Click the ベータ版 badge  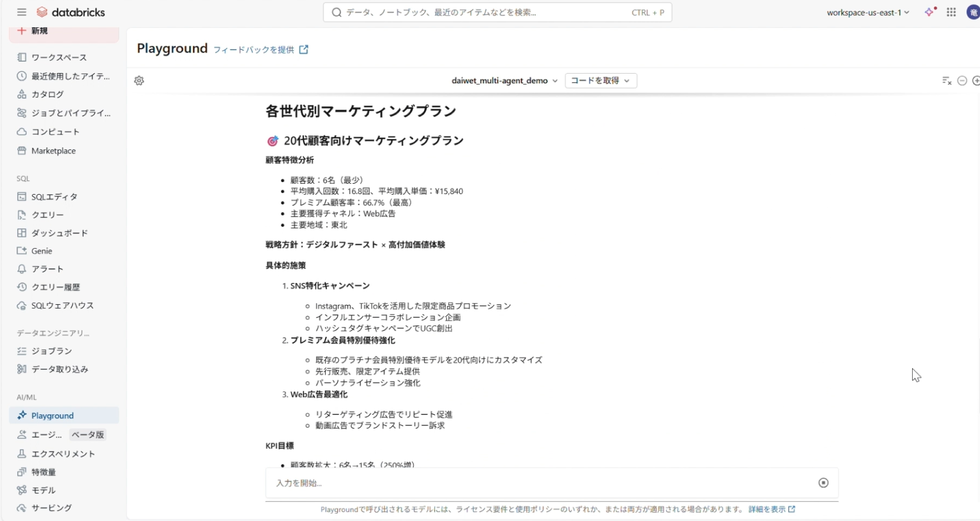pos(88,435)
